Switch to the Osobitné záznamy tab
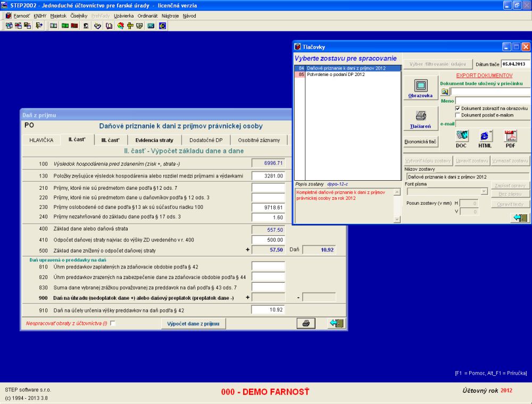532x404 pixels. point(259,140)
